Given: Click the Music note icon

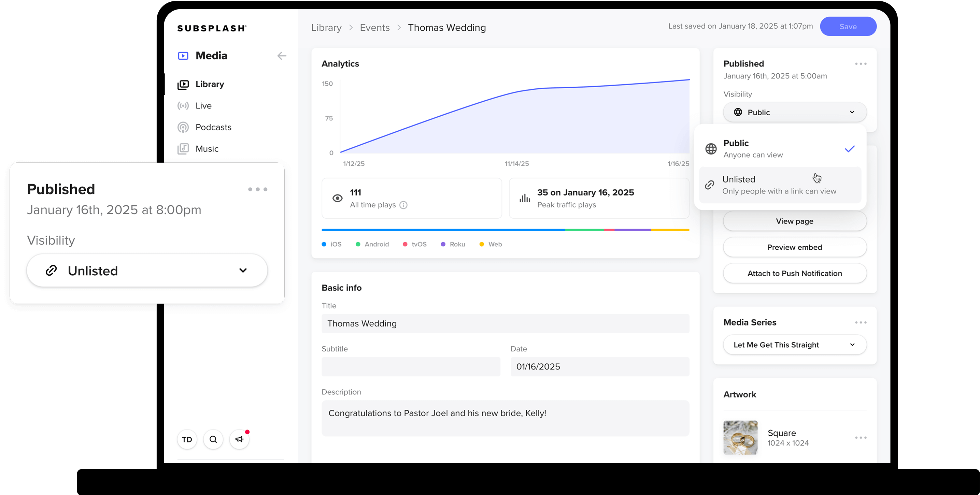Looking at the screenshot, I should [183, 149].
